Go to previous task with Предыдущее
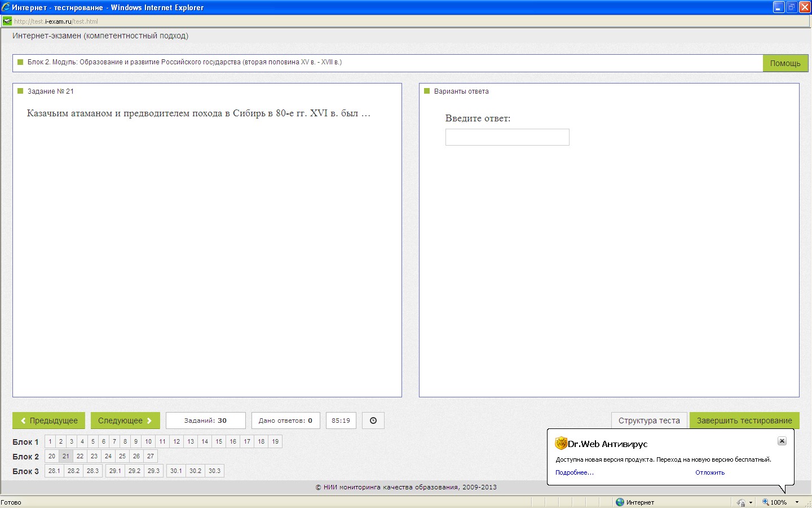 coord(48,421)
